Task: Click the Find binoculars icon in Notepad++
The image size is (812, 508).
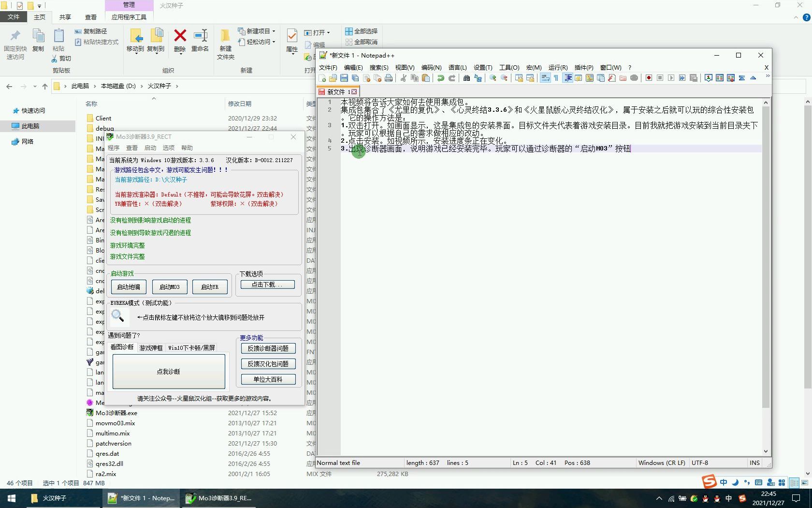Action: point(466,78)
